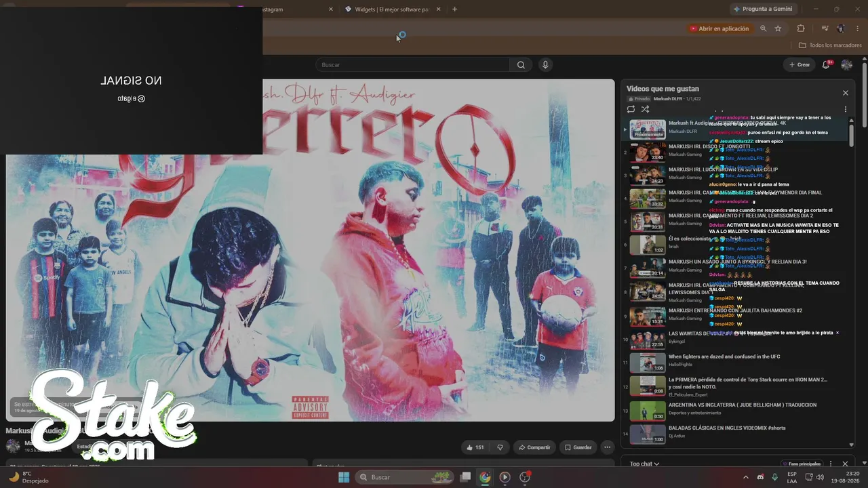Open LAS WAWITAS playlist video thumbnail

(648, 340)
